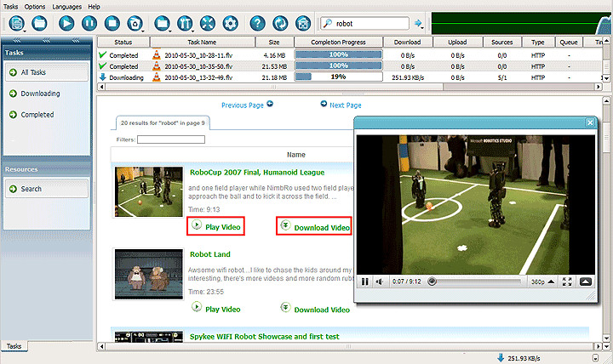Screen dimensions: 613x364
Task: Open the Help menu
Action: [94, 7]
